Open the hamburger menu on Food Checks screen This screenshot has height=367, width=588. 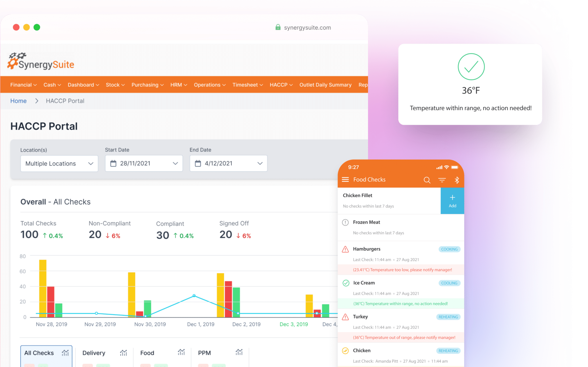[345, 179]
